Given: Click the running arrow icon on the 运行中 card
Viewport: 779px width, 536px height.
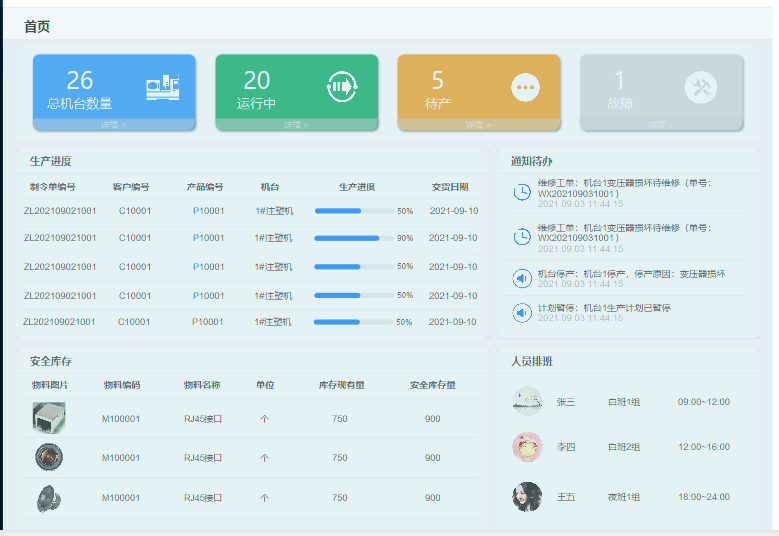Looking at the screenshot, I should (342, 88).
